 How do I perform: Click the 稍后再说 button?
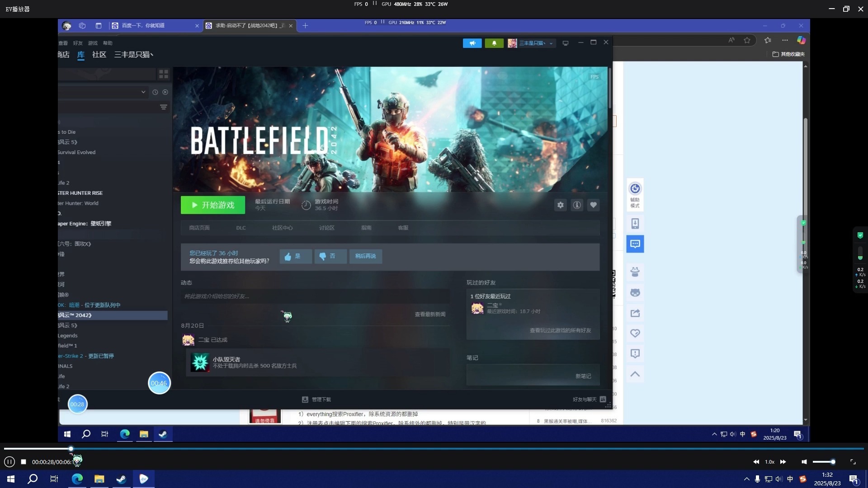pos(365,256)
